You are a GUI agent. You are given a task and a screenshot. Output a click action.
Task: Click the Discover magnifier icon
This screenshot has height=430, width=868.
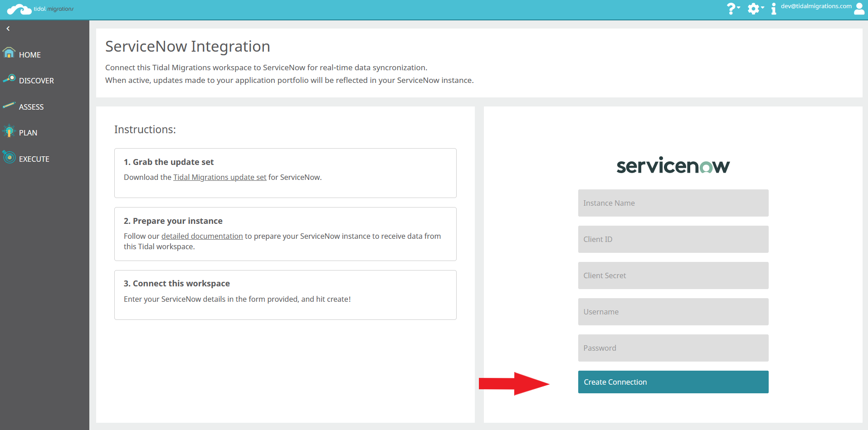point(9,79)
